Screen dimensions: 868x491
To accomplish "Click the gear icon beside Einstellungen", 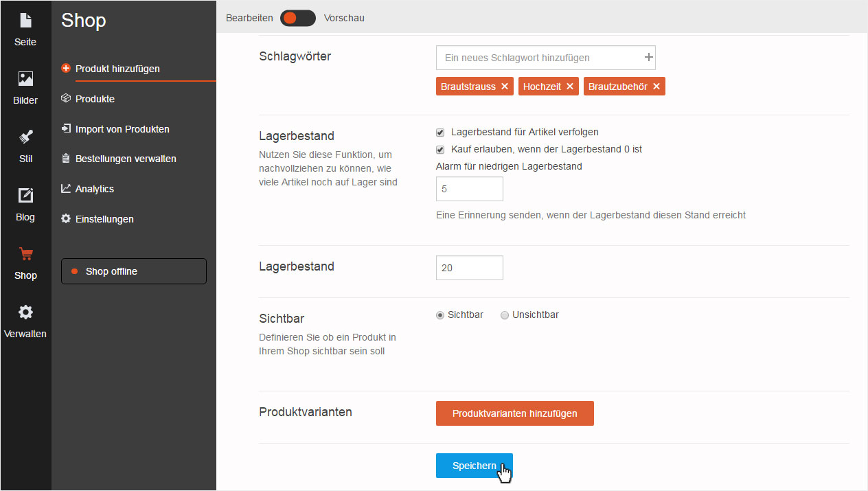I will [x=66, y=219].
